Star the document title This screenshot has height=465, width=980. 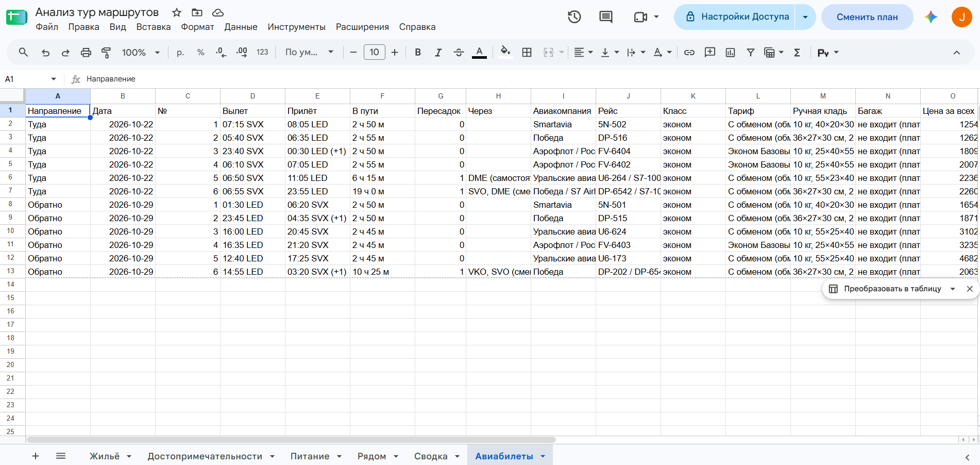(177, 12)
